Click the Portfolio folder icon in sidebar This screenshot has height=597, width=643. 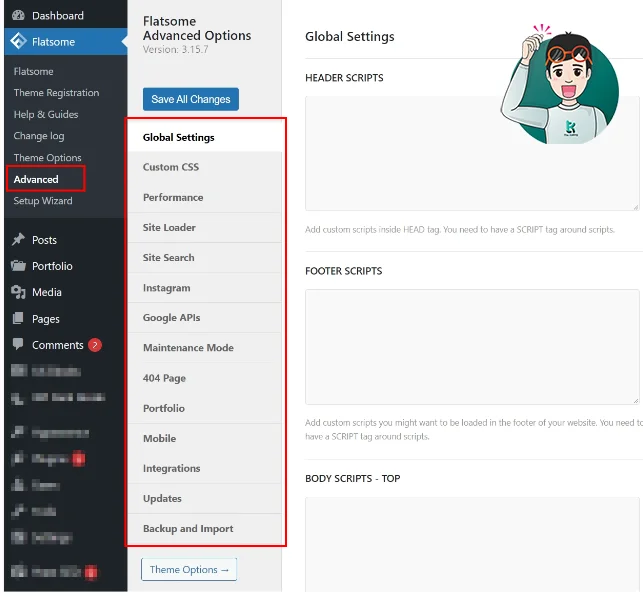pos(18,266)
